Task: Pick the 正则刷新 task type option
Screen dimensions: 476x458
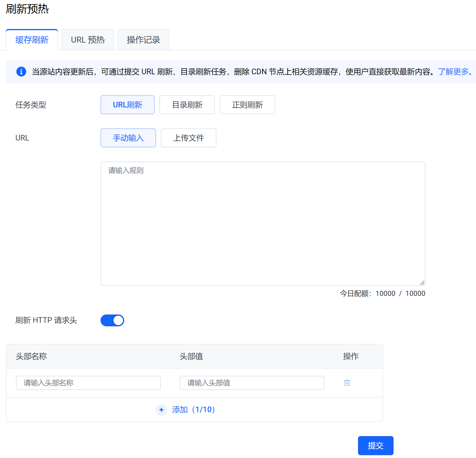Action: coord(247,105)
